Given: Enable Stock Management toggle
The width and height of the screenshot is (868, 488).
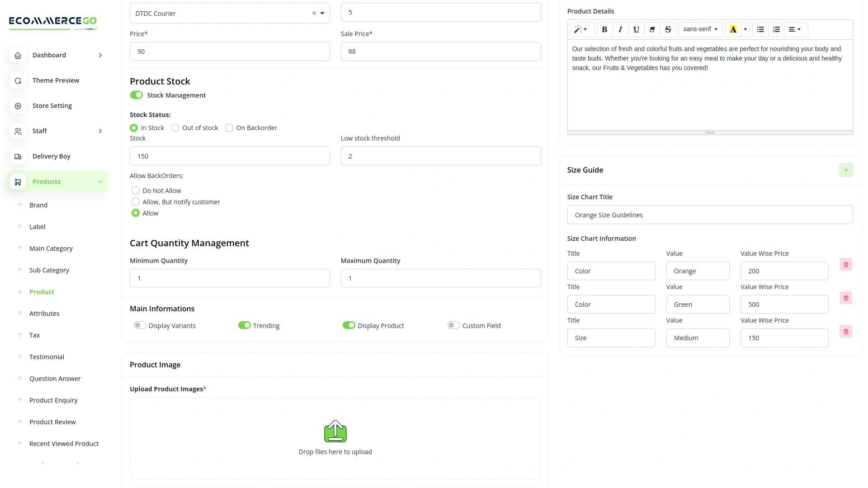Looking at the screenshot, I should (136, 95).
